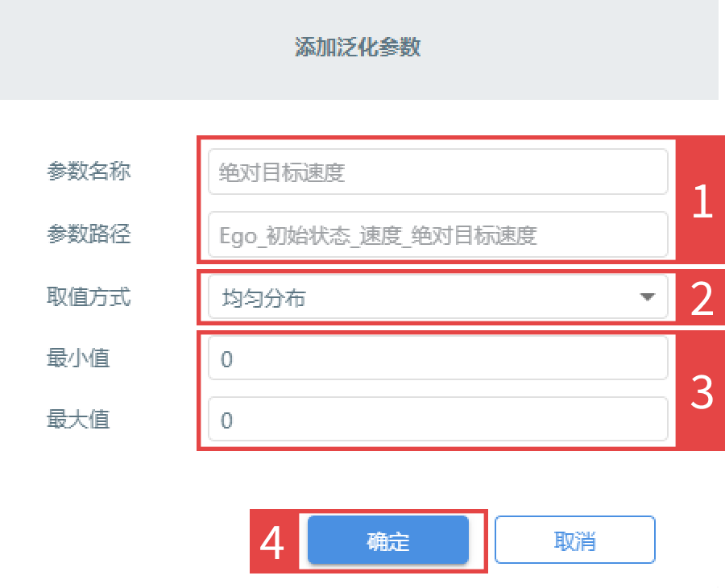The height and width of the screenshot is (588, 725).
Task: Open the 取值方式 dropdown arrow
Action: [648, 296]
